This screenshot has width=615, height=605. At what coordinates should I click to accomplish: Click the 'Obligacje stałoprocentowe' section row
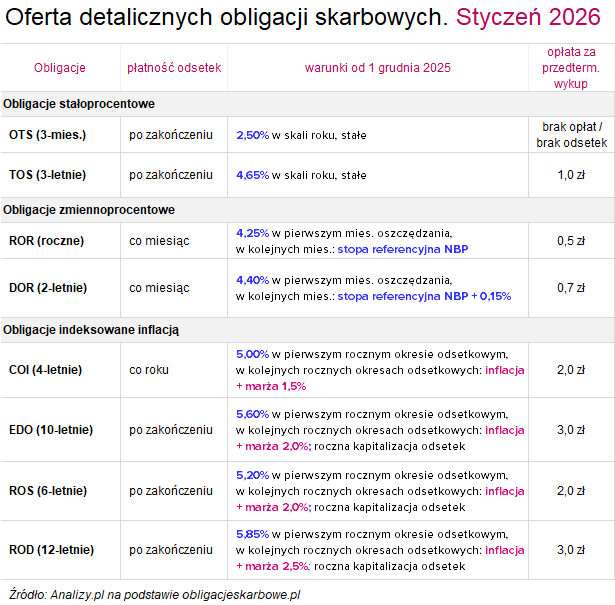79,104
